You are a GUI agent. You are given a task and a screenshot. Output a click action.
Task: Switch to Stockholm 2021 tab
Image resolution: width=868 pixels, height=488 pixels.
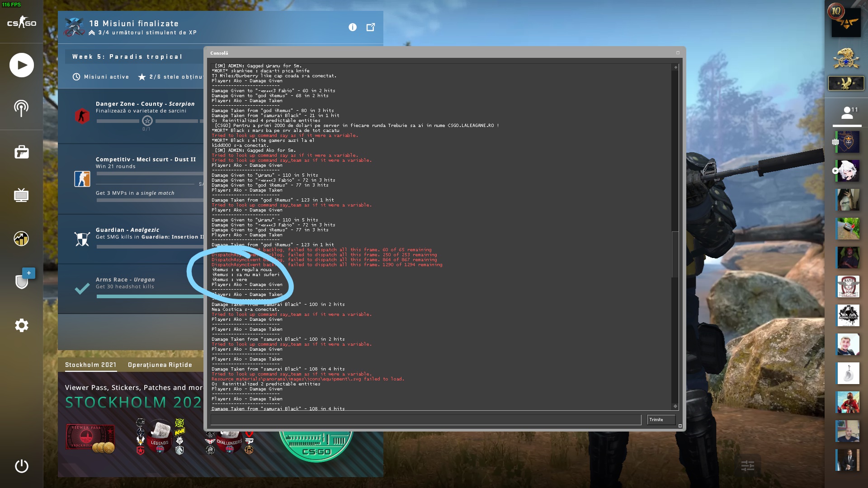tap(90, 365)
